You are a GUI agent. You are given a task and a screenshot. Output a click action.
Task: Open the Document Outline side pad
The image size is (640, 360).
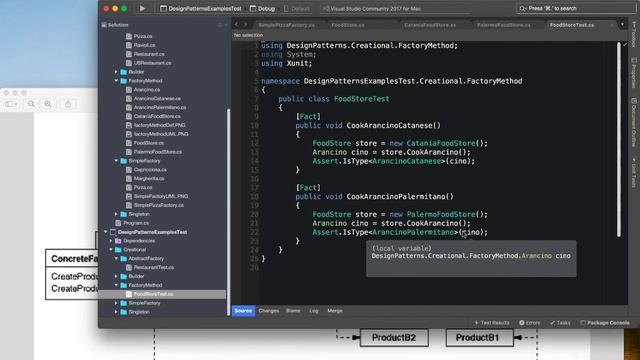click(x=634, y=122)
